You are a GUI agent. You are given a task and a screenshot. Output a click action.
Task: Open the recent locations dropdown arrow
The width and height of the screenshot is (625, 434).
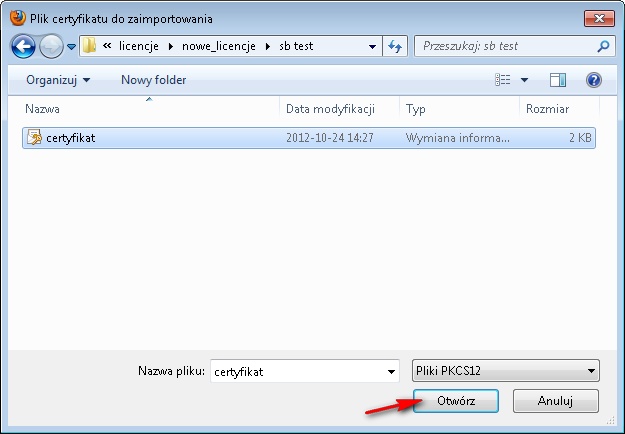pyautogui.click(x=71, y=47)
